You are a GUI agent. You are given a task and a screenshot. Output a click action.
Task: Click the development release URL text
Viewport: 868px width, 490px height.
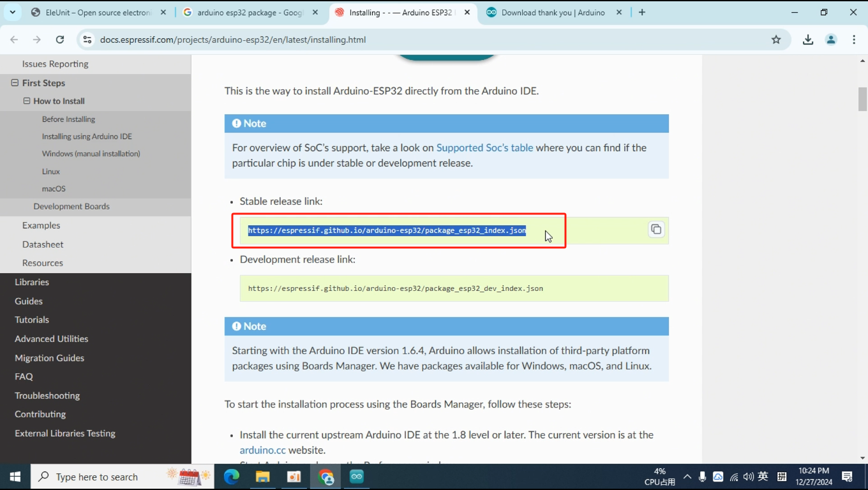click(x=396, y=288)
